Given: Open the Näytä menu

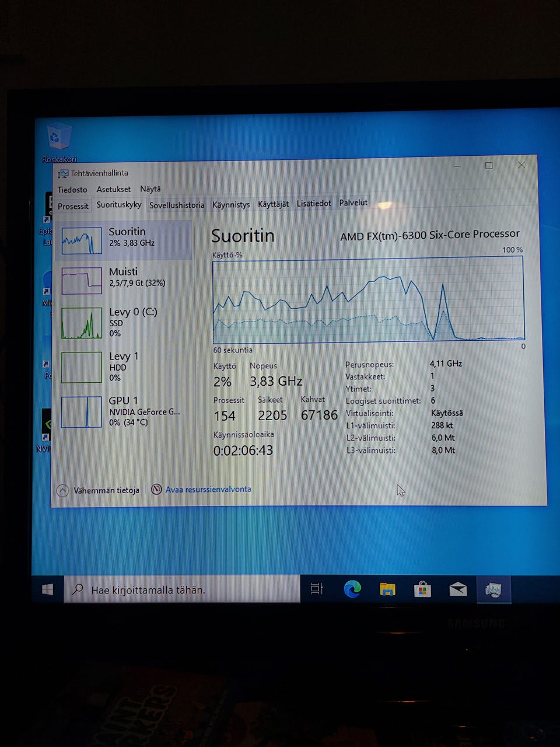Looking at the screenshot, I should [x=150, y=189].
